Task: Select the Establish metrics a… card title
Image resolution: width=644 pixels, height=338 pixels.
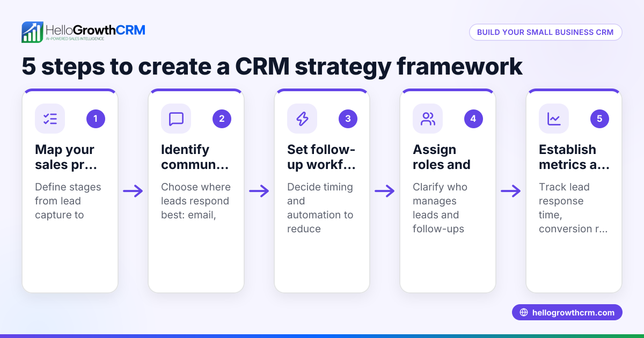Action: pyautogui.click(x=574, y=157)
